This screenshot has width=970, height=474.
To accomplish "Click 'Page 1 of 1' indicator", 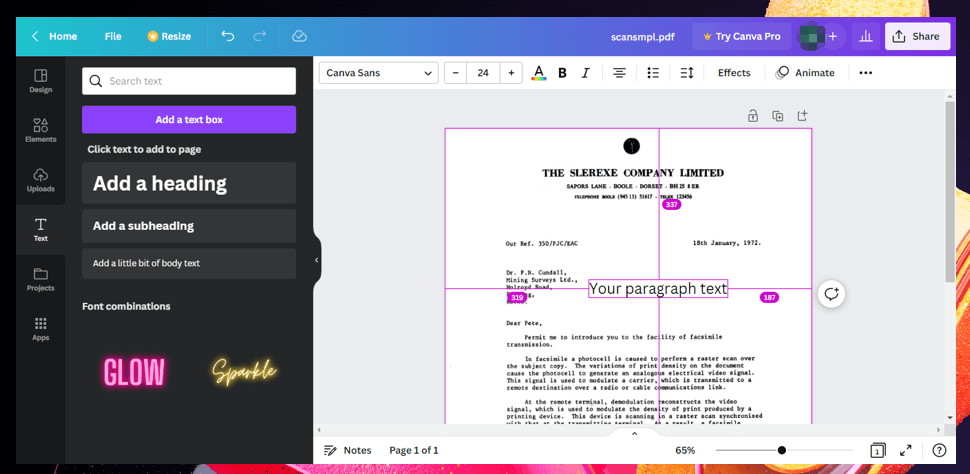I will click(414, 450).
